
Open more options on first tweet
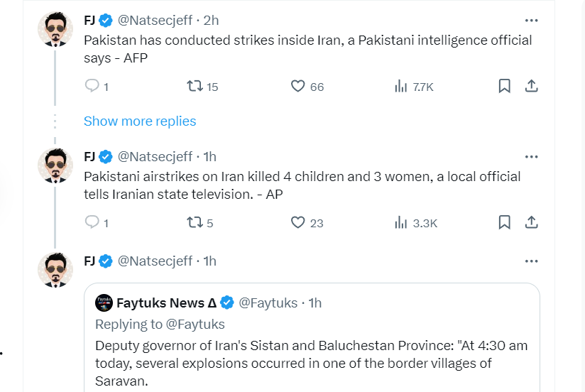531,20
